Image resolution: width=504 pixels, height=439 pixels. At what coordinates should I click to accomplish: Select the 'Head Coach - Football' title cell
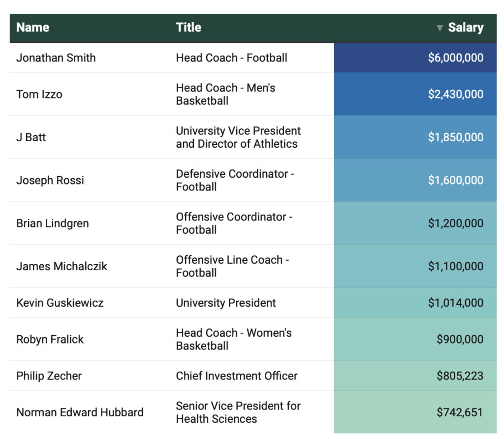(231, 58)
